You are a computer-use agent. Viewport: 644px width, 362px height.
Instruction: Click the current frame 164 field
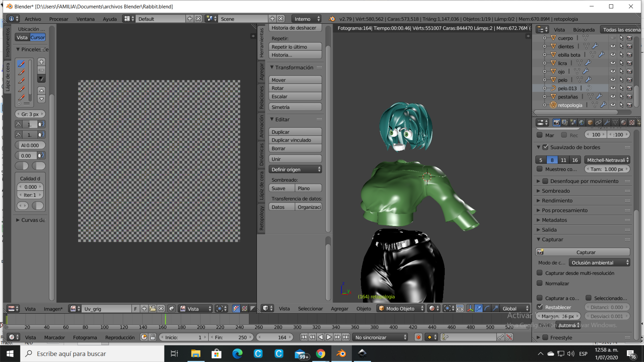(275, 337)
